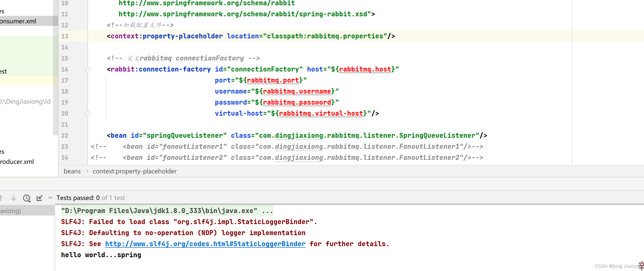Viewport: 644px width, 271px height.
Task: Click the commented fanoutListener2 bean line
Action: click(x=287, y=158)
